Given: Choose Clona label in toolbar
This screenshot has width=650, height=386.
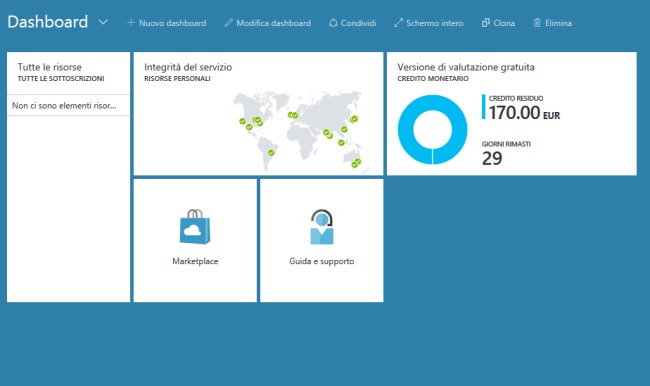Looking at the screenshot, I should pos(504,23).
